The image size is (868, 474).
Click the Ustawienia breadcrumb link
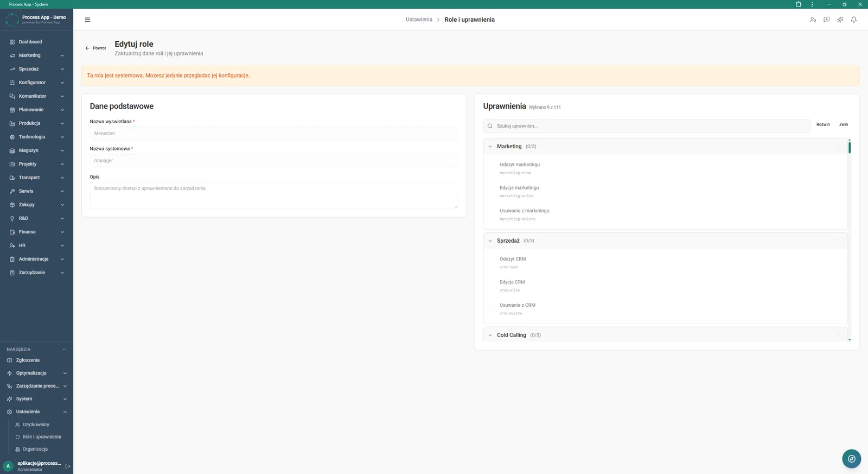[419, 20]
